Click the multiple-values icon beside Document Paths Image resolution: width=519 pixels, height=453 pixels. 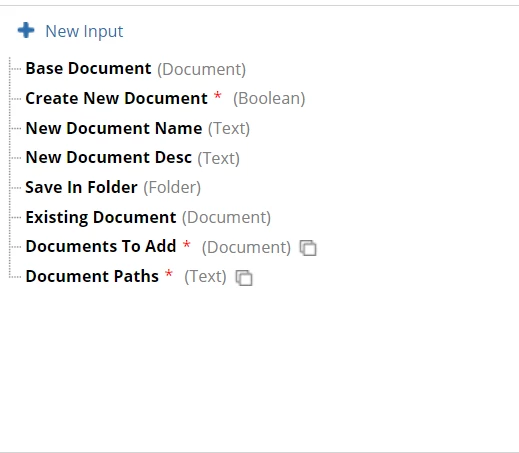click(x=244, y=278)
